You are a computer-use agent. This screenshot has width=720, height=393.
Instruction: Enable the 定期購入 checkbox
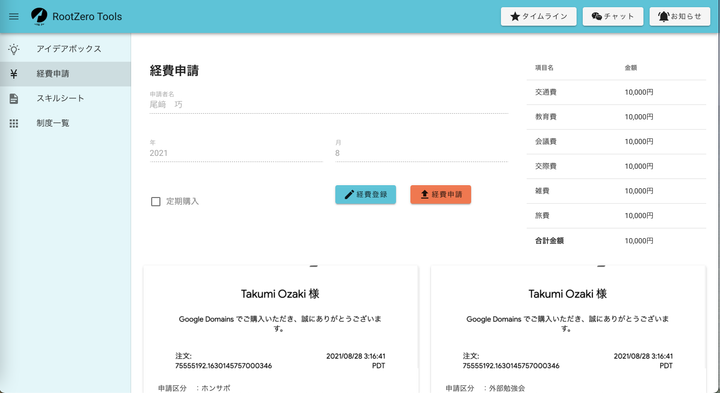(x=156, y=202)
